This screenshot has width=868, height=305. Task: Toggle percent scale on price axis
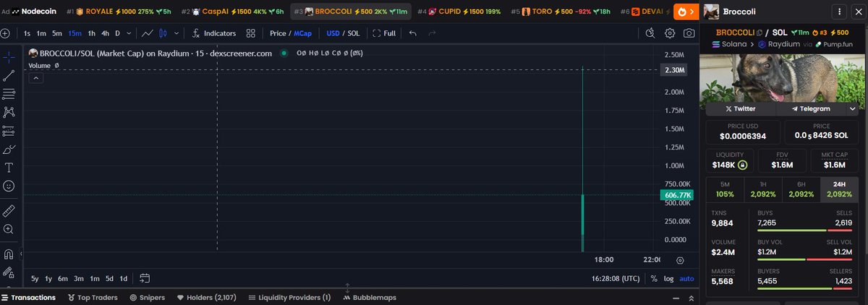point(654,278)
